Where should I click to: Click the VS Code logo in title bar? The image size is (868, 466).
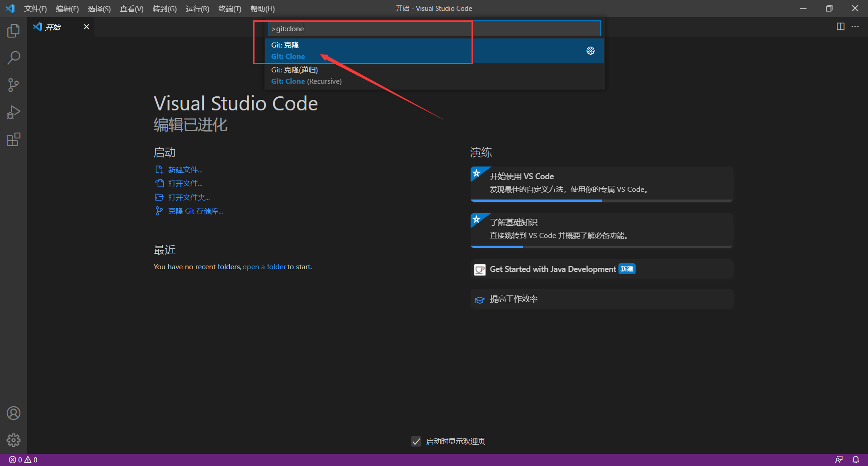point(10,9)
